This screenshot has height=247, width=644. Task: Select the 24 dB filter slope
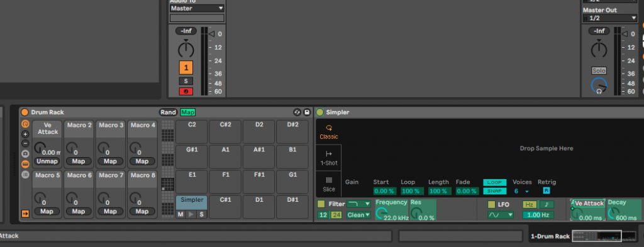(x=336, y=214)
